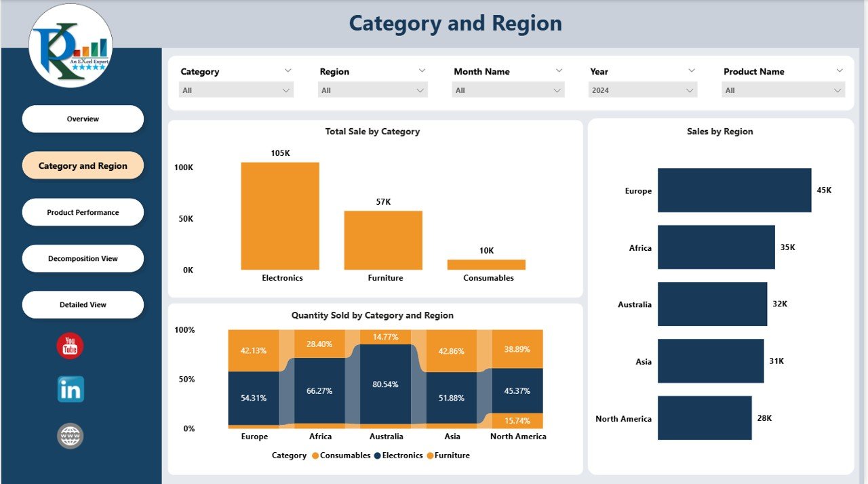The width and height of the screenshot is (868, 484).
Task: Select the Category and Region page
Action: coord(83,165)
